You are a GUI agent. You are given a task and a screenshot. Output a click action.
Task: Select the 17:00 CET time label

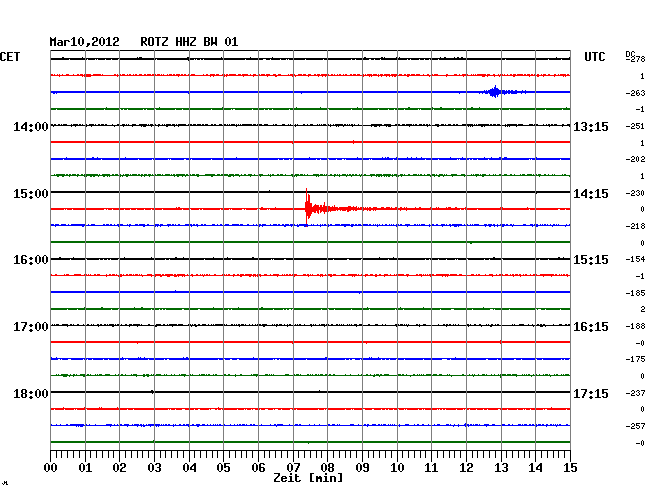(31, 327)
